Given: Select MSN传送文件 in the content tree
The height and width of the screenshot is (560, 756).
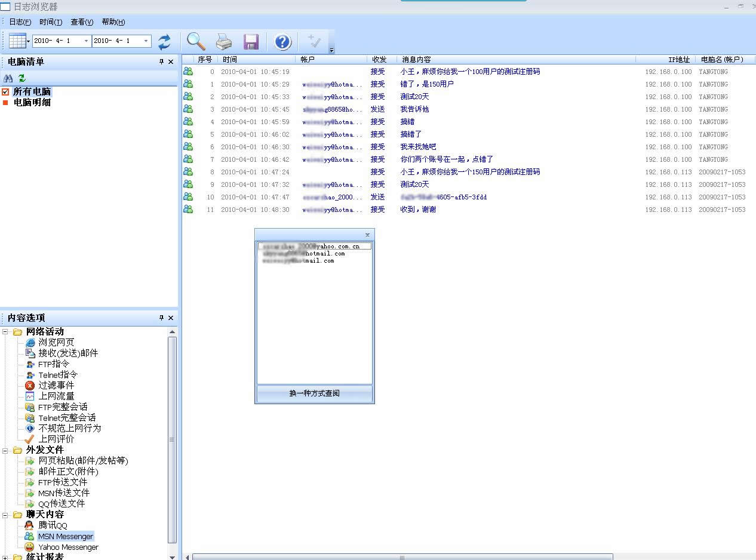Looking at the screenshot, I should 64,493.
